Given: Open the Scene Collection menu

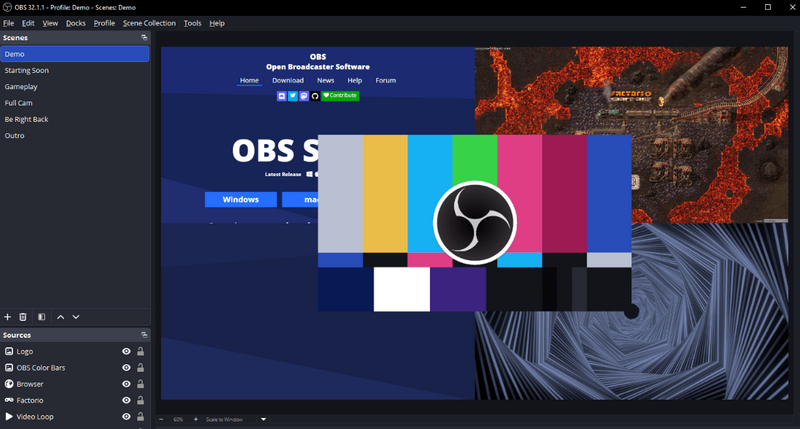Looking at the screenshot, I should [149, 23].
